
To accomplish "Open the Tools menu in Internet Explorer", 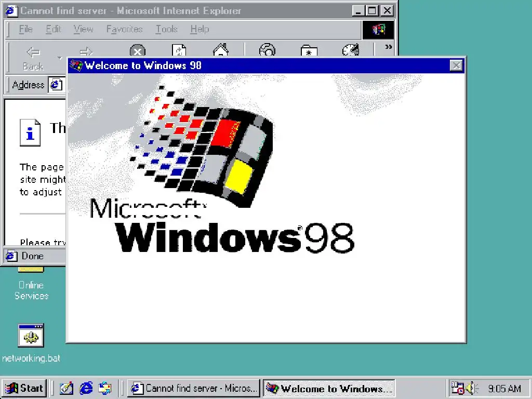I will click(167, 29).
